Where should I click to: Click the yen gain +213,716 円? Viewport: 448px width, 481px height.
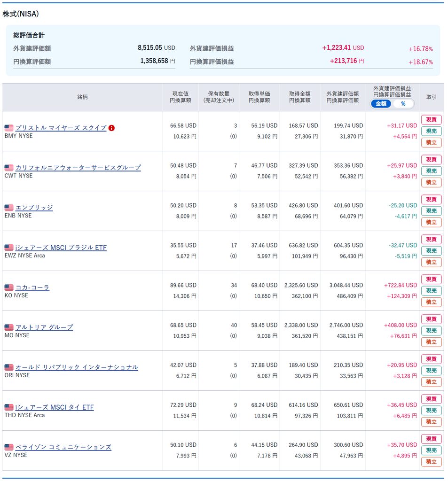coord(346,61)
